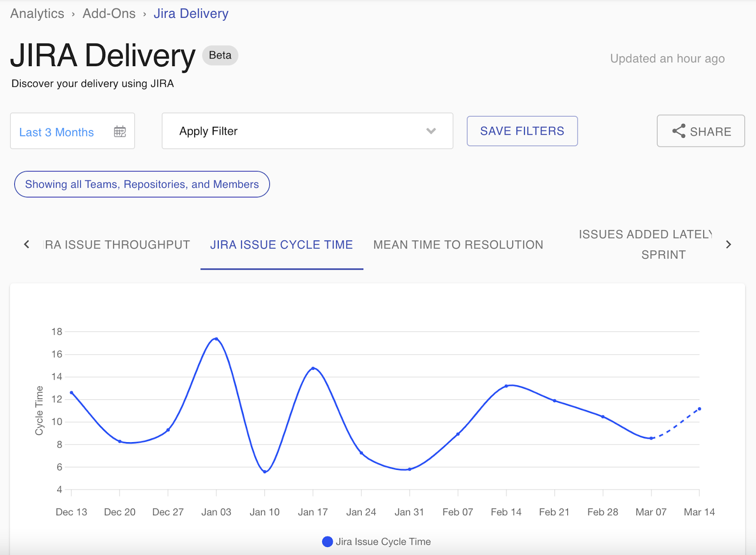Image resolution: width=756 pixels, height=555 pixels.
Task: Toggle the Jira Issue Cycle Time legend dot
Action: point(327,541)
